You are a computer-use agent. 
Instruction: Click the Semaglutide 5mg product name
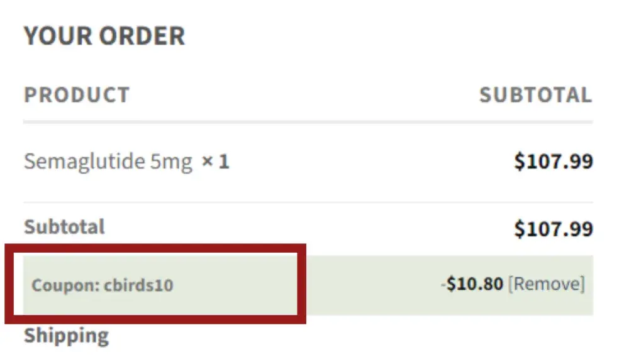pyautogui.click(x=108, y=162)
